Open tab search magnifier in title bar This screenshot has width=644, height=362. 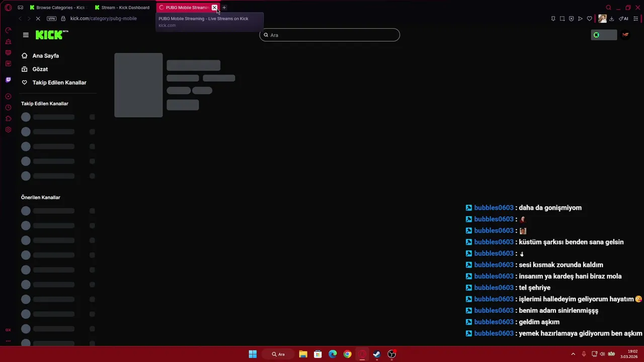pyautogui.click(x=608, y=8)
